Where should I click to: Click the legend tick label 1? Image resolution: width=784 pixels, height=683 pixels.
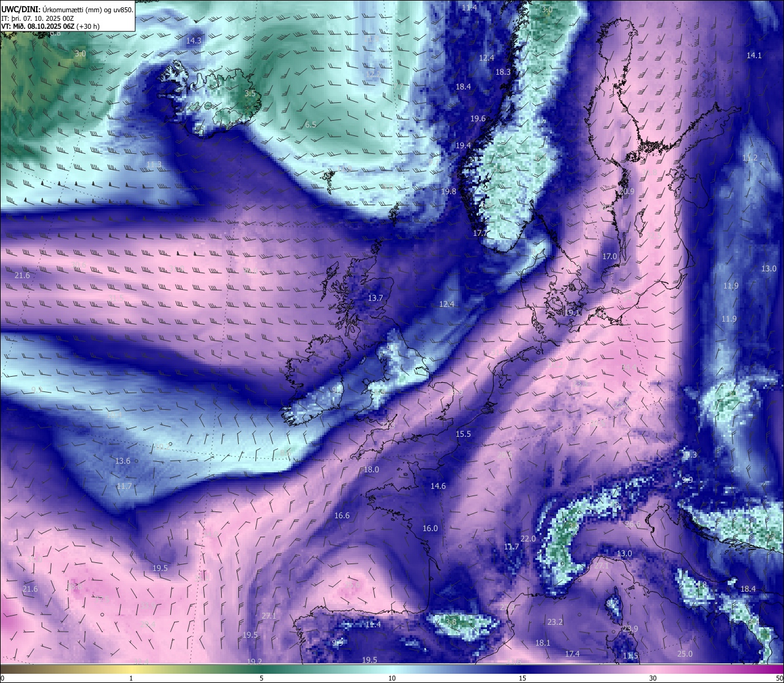[x=131, y=678]
